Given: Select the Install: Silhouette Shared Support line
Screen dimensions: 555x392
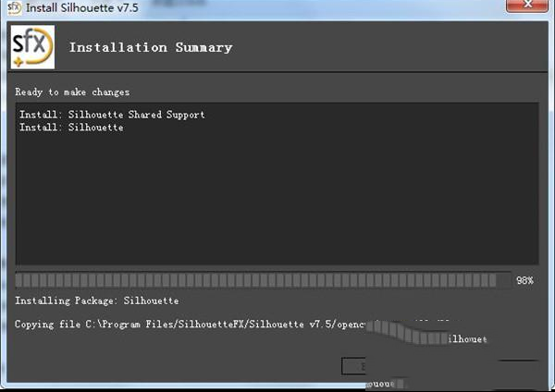Looking at the screenshot, I should pyautogui.click(x=112, y=115).
